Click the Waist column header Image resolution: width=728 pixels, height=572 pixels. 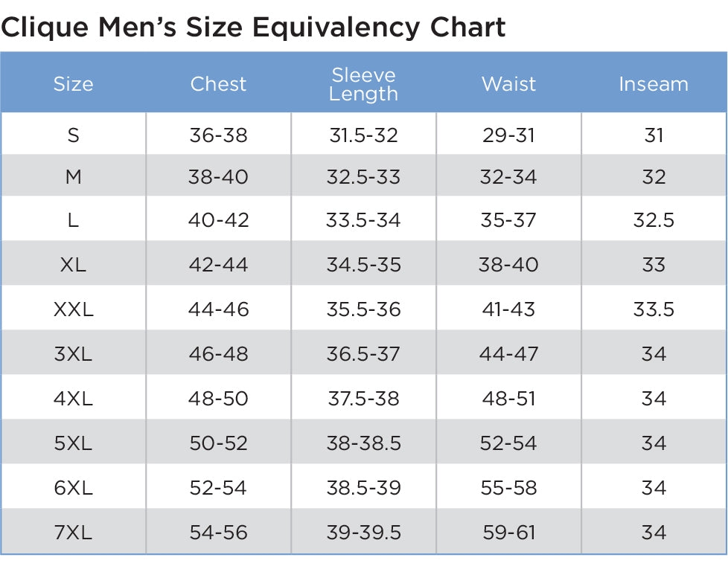click(508, 84)
